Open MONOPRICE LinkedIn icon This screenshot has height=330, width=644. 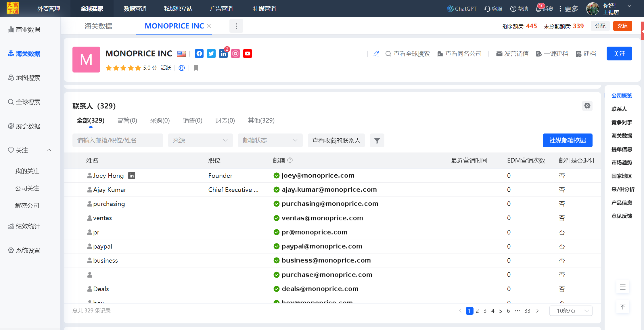pos(223,54)
